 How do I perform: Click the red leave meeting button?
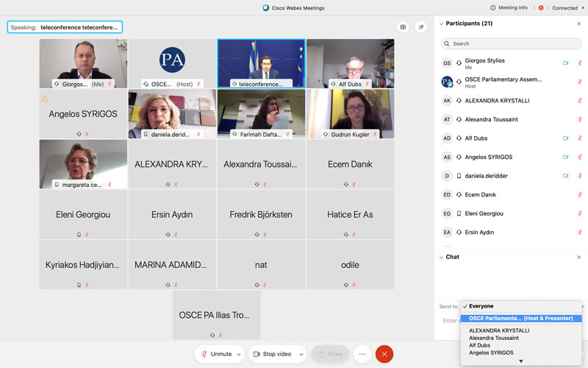384,354
